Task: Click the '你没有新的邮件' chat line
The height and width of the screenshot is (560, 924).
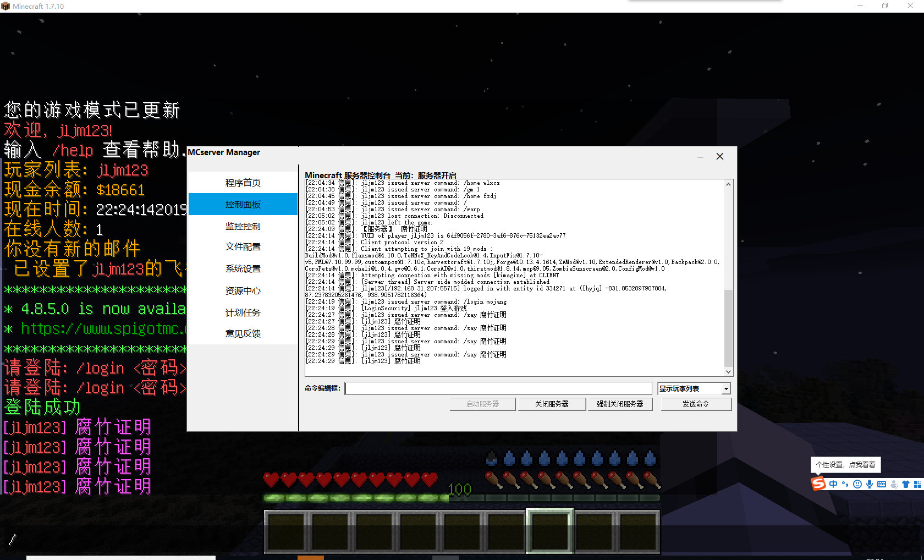Action: pos(72,249)
